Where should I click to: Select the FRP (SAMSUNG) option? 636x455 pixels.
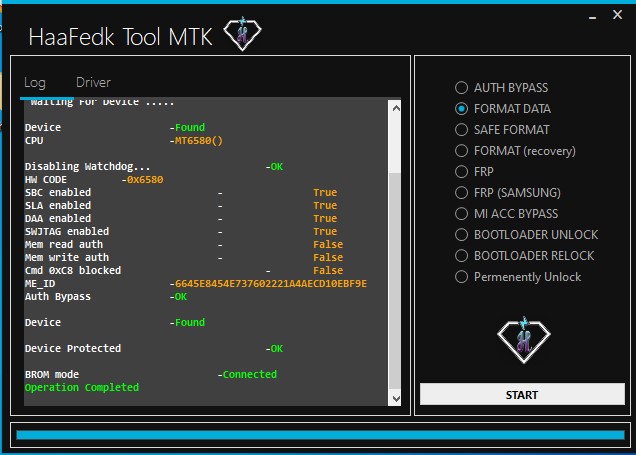[507, 193]
